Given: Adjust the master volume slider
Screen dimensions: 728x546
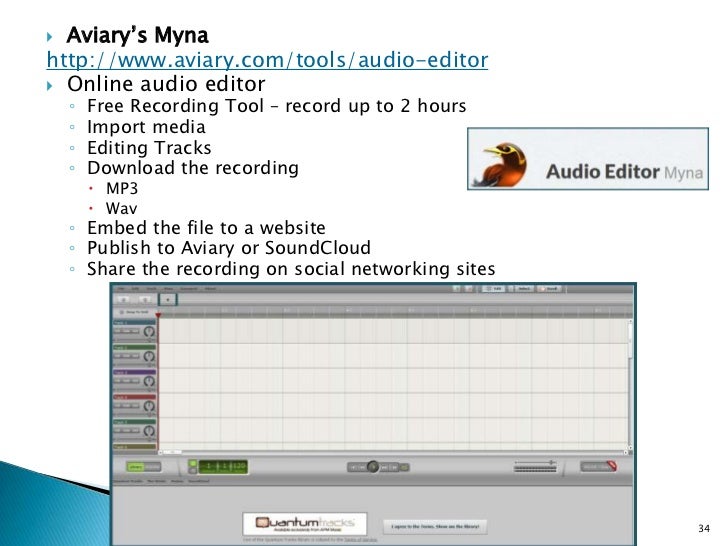Looking at the screenshot, I should tap(535, 463).
